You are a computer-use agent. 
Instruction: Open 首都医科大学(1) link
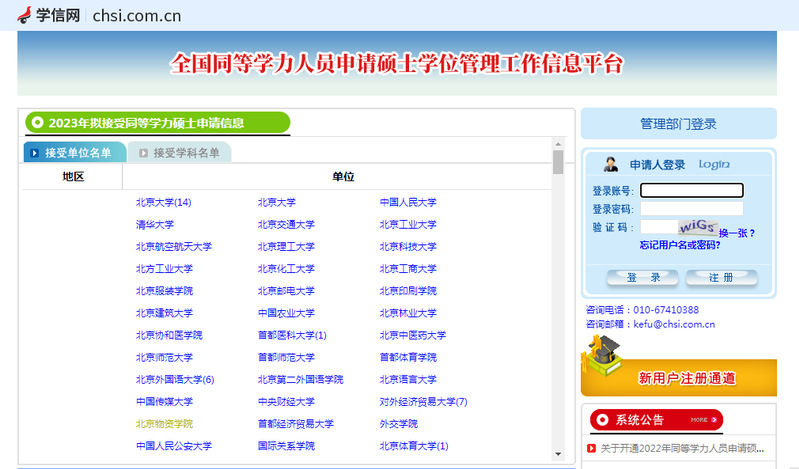tap(292, 335)
